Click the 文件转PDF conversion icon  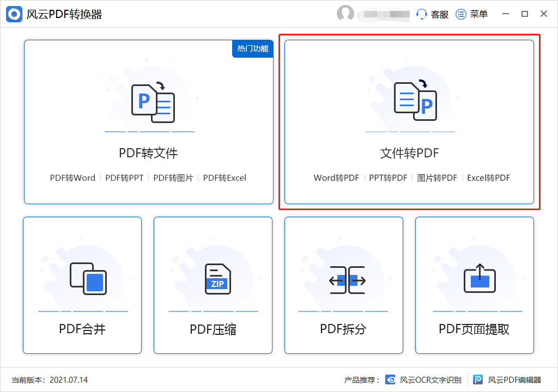(415, 100)
